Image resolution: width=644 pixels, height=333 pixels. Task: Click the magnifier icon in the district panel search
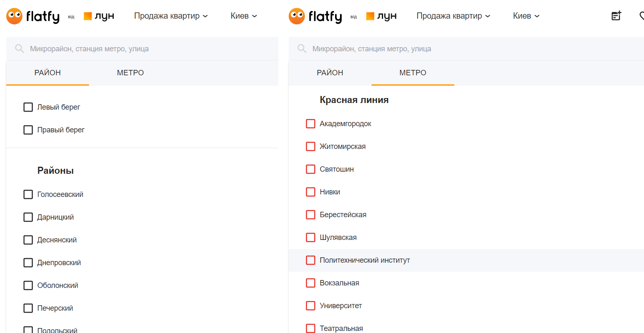(19, 49)
